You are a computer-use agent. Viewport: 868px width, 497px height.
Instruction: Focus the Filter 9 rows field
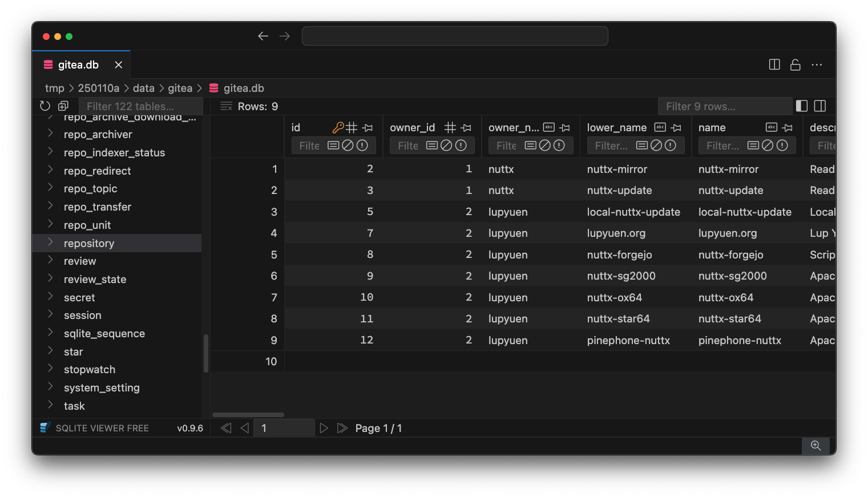pyautogui.click(x=725, y=106)
